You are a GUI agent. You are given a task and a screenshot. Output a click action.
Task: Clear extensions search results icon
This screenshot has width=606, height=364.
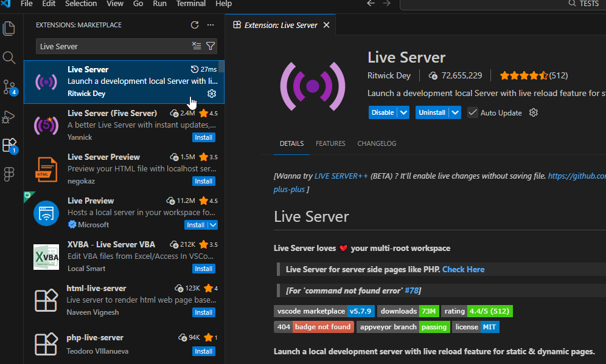197,46
